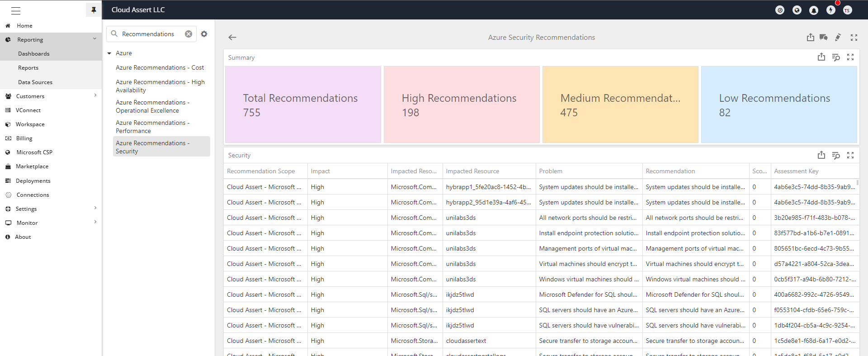Click share icon in Summary panel
Image resolution: width=868 pixels, height=356 pixels.
pyautogui.click(x=821, y=57)
